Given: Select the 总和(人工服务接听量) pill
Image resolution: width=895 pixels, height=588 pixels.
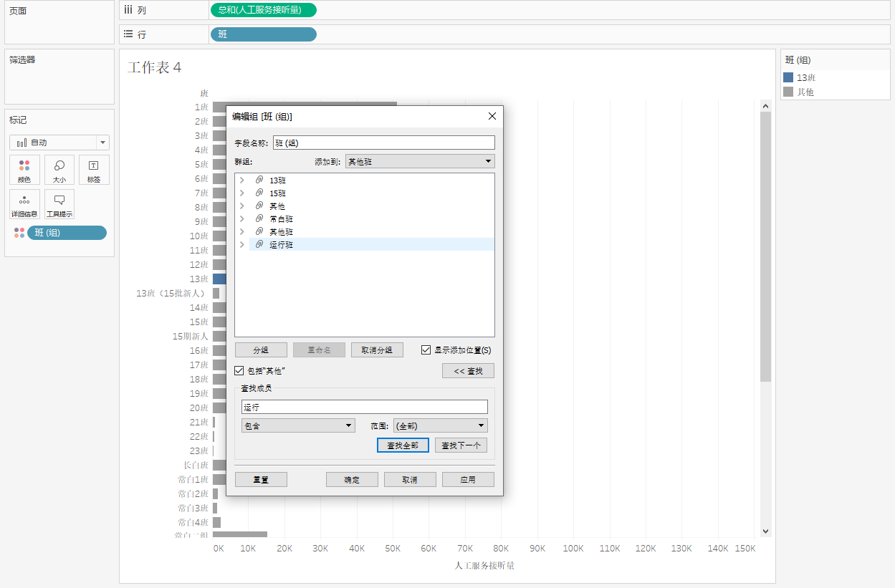Looking at the screenshot, I should click(263, 10).
